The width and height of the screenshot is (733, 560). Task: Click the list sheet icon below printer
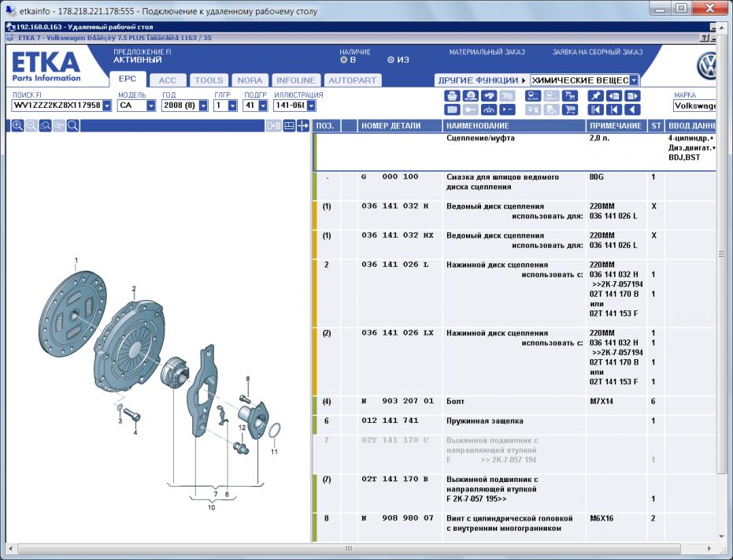click(x=452, y=110)
